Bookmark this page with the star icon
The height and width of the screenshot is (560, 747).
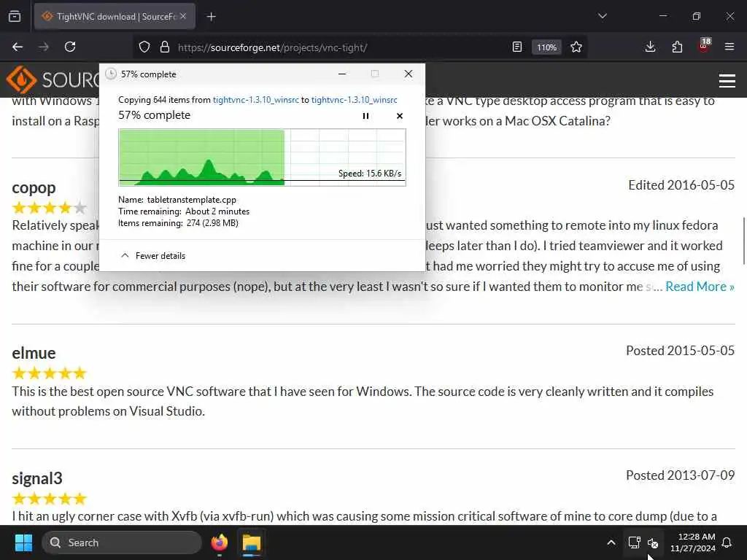point(576,47)
